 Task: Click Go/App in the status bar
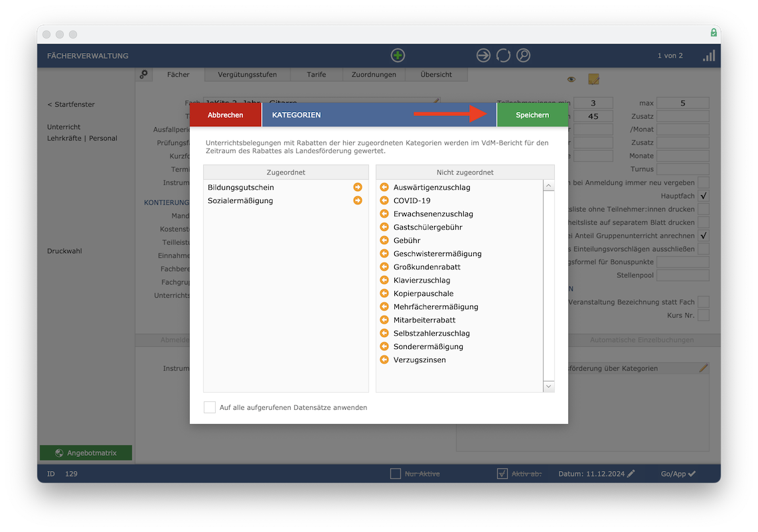coord(678,474)
